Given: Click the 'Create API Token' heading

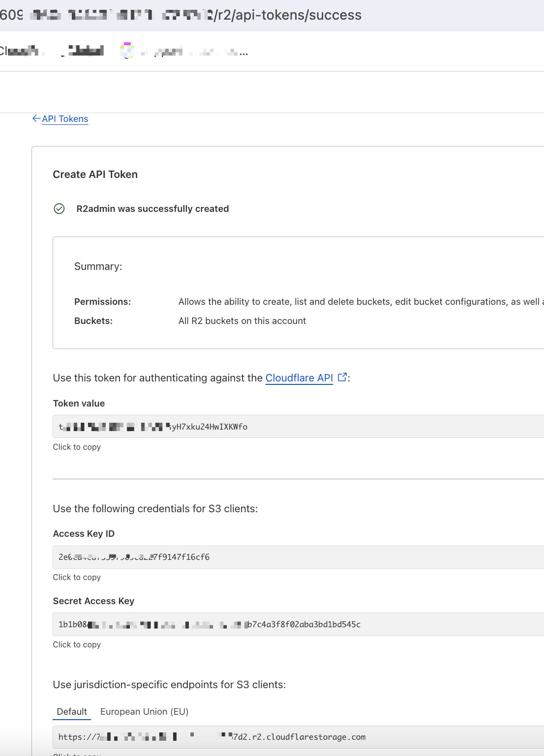Looking at the screenshot, I should pos(95,174).
